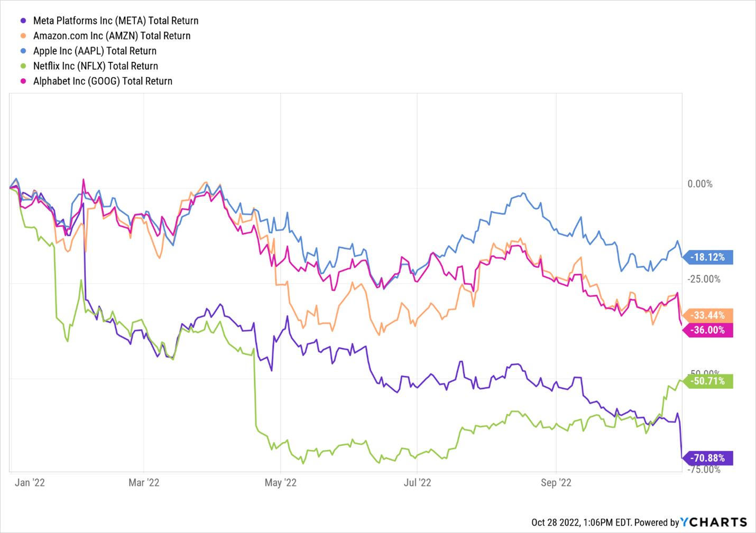This screenshot has width=756, height=533.
Task: Click the -36.00% Alphabet end value tag
Action: 709,330
